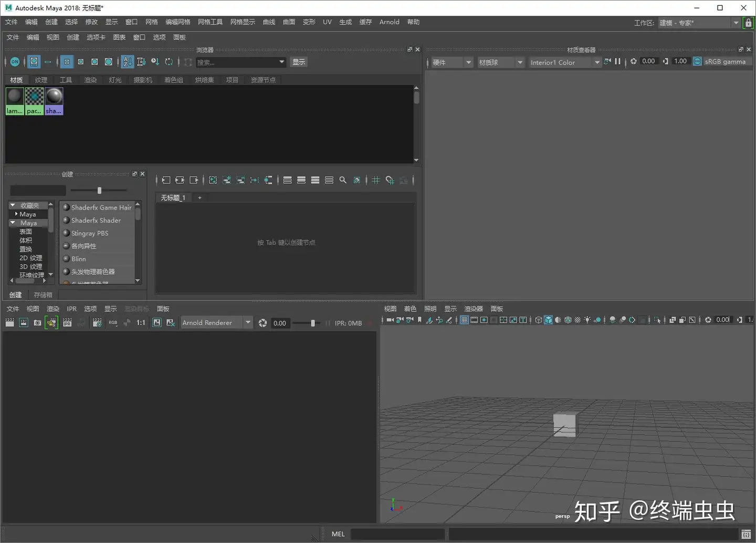Toggle the Resolution gate icon
The image size is (756, 543).
(484, 320)
